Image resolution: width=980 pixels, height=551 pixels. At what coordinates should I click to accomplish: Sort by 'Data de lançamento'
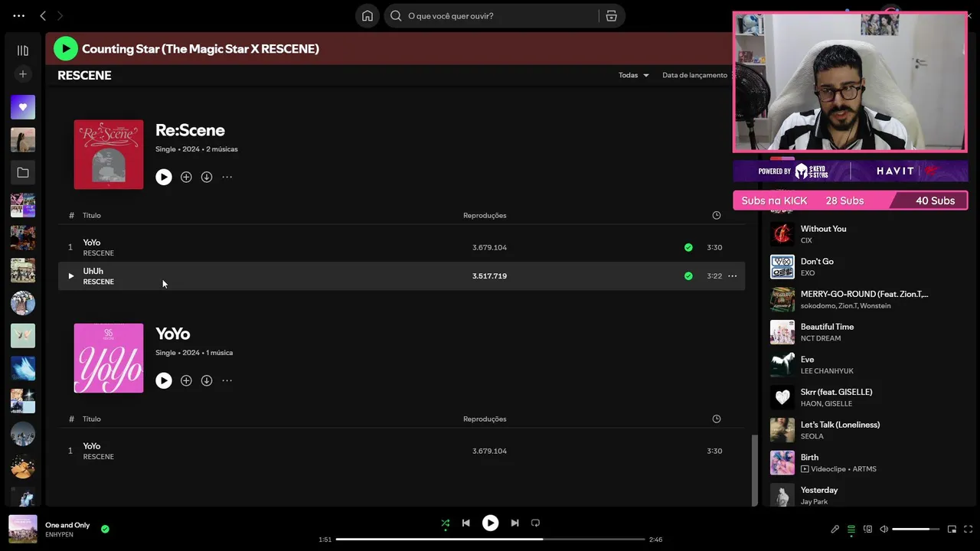[694, 75]
